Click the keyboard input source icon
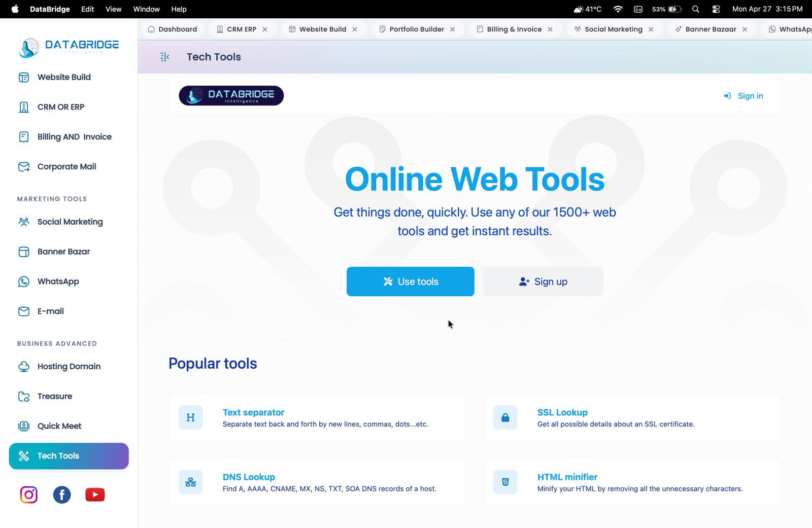This screenshot has width=812, height=528. click(638, 9)
